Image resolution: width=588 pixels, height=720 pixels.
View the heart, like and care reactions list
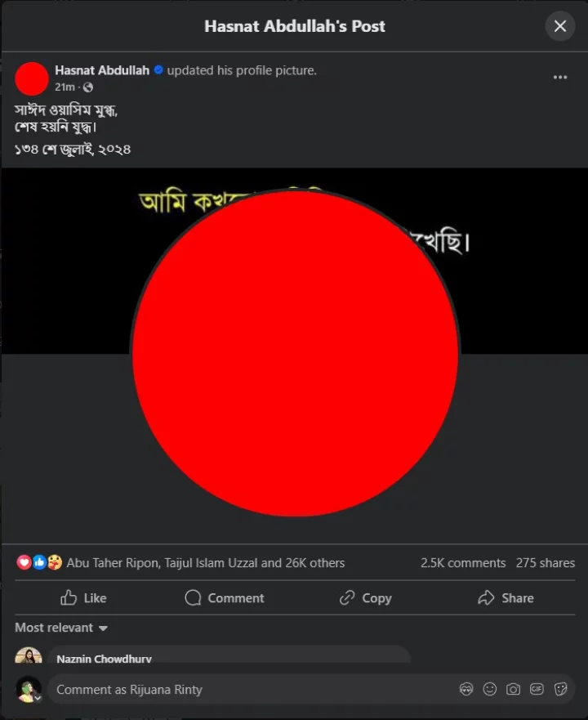(39, 562)
